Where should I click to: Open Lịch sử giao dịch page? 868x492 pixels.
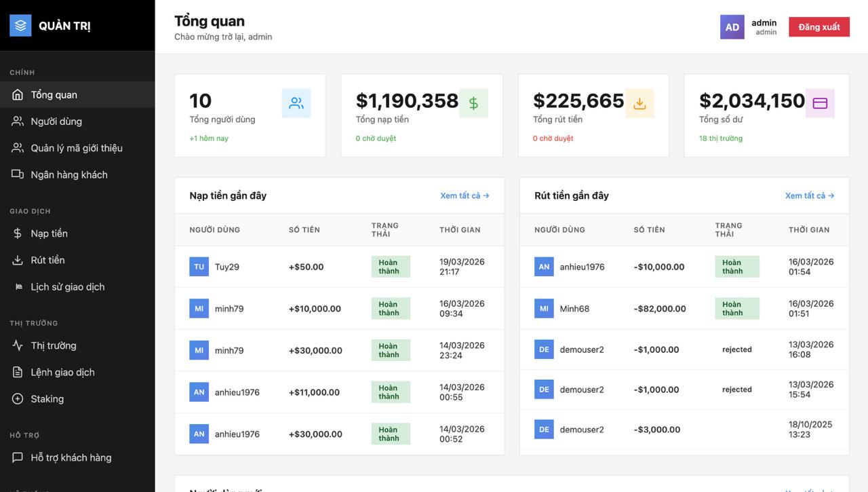(68, 287)
